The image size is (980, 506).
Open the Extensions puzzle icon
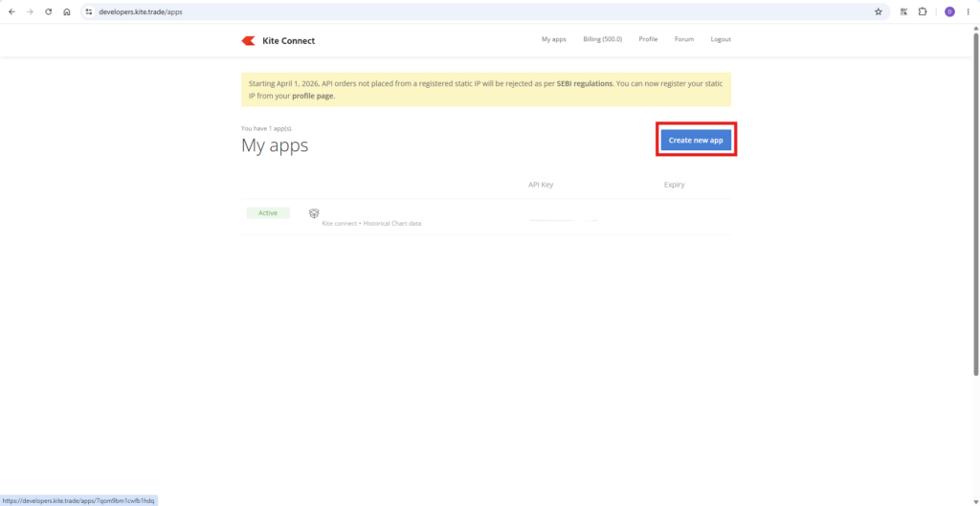[x=923, y=11]
